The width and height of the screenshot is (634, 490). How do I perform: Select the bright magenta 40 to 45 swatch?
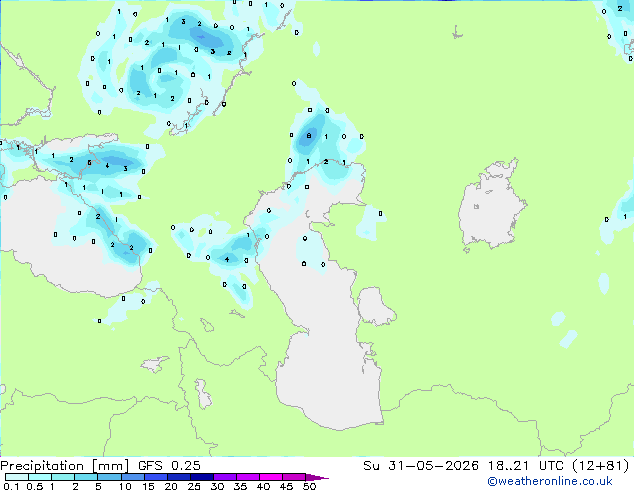(271, 477)
